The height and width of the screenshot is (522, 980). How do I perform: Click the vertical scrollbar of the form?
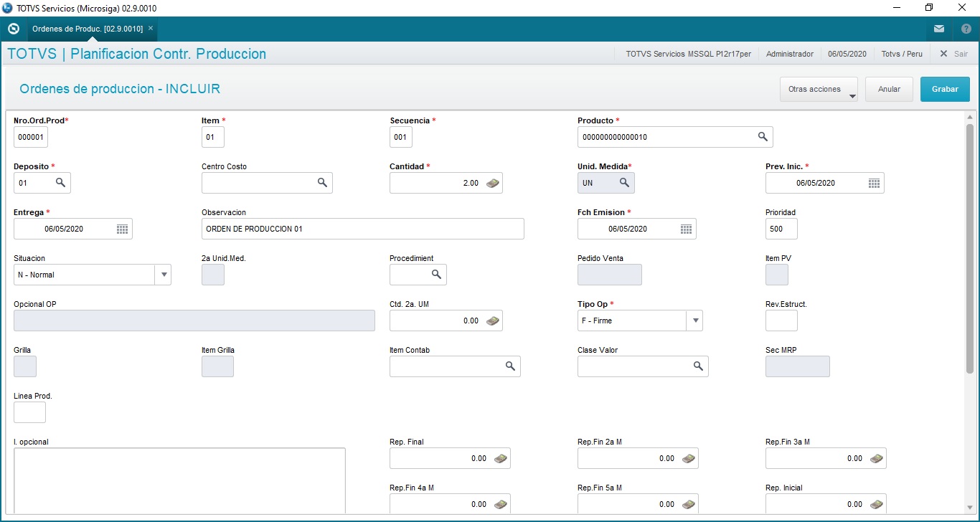[970, 247]
